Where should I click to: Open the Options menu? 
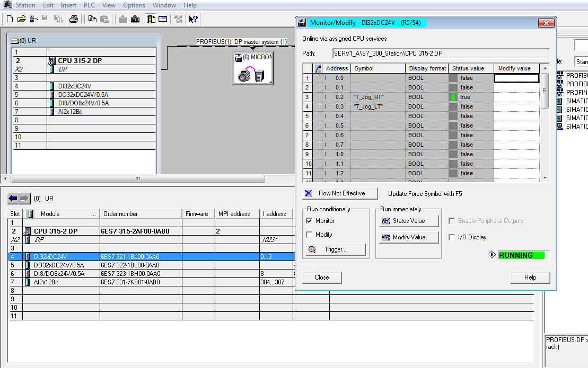(134, 5)
